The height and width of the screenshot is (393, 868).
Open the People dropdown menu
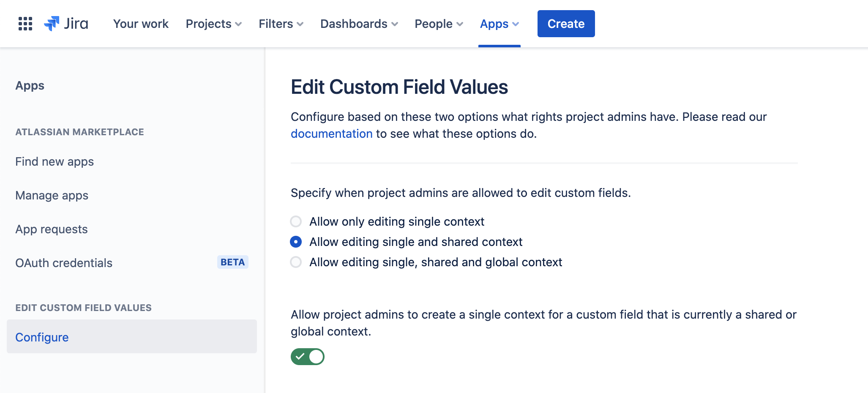(x=439, y=24)
